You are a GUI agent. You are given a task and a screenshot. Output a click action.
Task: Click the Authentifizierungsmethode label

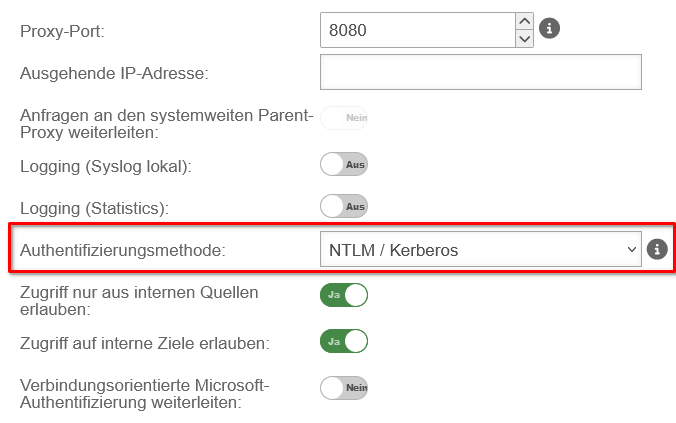point(122,251)
